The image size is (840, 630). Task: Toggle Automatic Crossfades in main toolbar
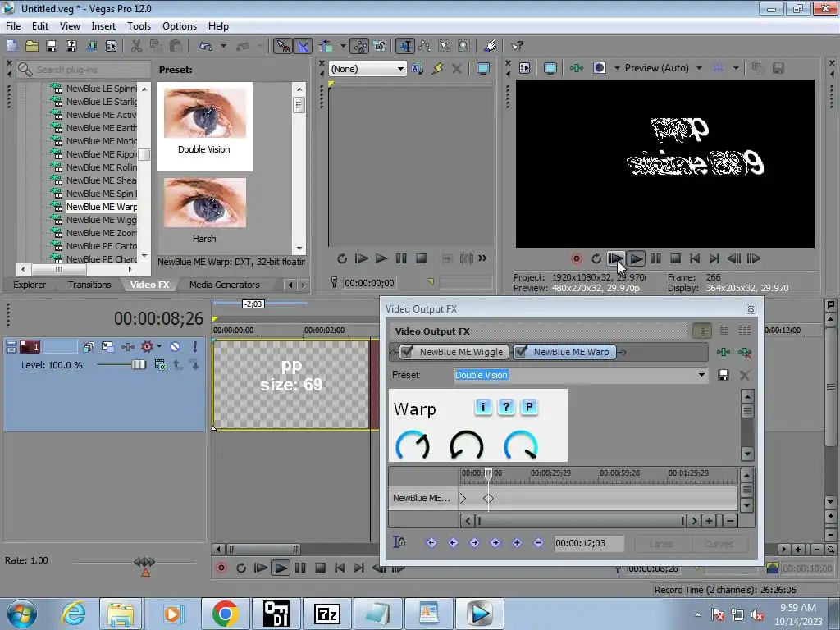click(304, 47)
